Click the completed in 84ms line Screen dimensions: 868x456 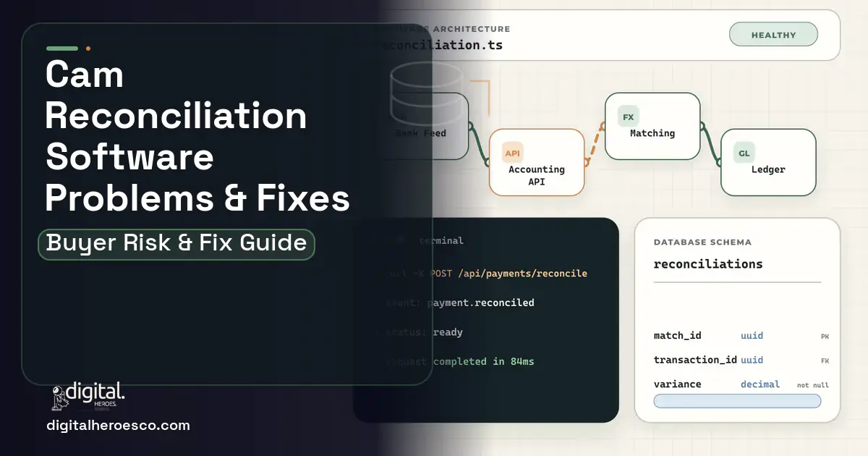tap(459, 361)
